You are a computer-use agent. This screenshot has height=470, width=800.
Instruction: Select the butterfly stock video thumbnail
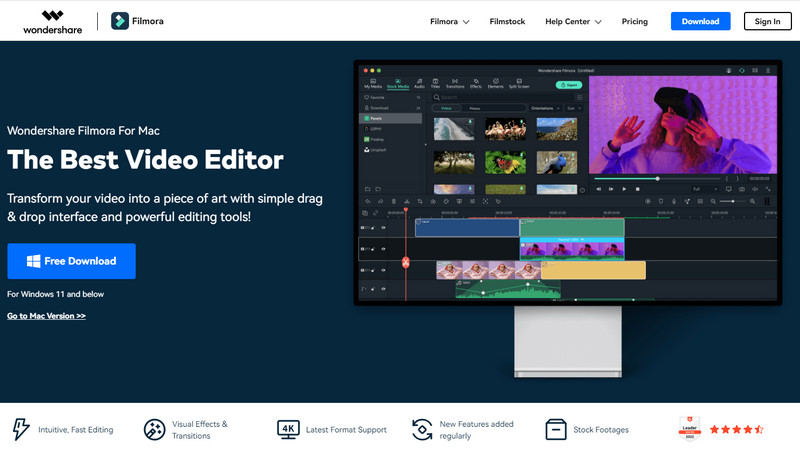click(x=506, y=163)
